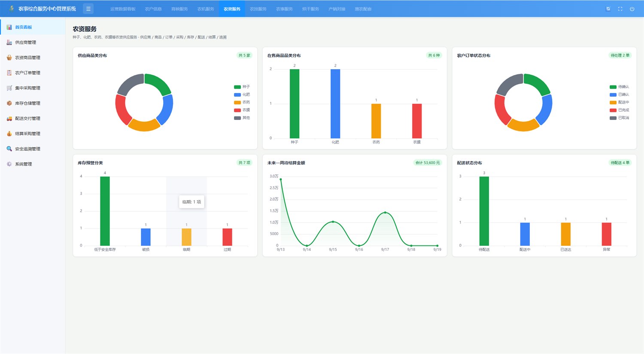644x354 pixels.
Task: Click the 共 7 项 badge on inventory card
Action: (x=244, y=163)
